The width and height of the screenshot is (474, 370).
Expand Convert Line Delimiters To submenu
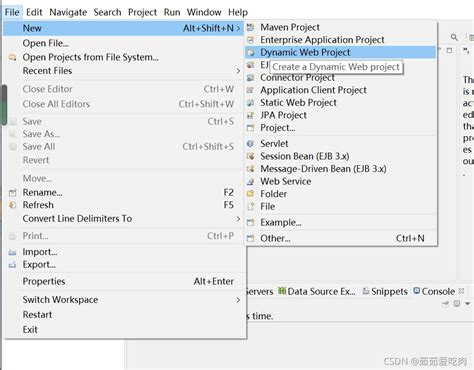click(238, 219)
